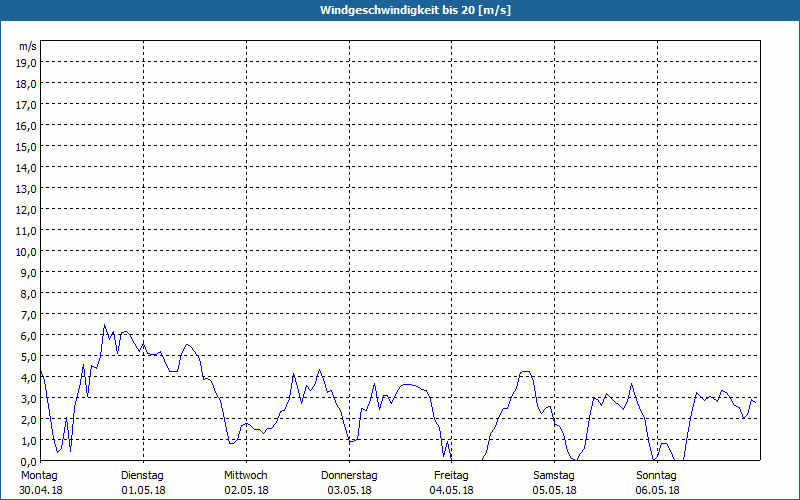Click the 16,0 axis label
This screenshot has width=800, height=500.
pos(27,126)
